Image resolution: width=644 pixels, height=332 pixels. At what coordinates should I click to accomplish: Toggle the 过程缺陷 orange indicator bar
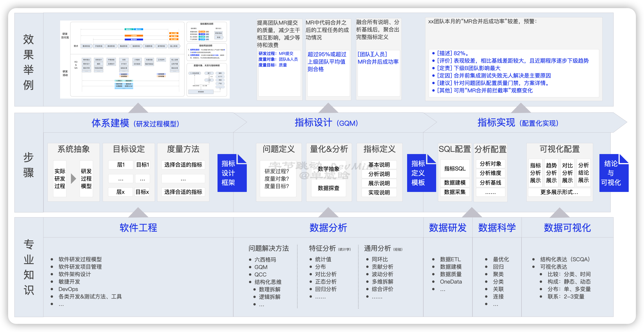point(134,36)
